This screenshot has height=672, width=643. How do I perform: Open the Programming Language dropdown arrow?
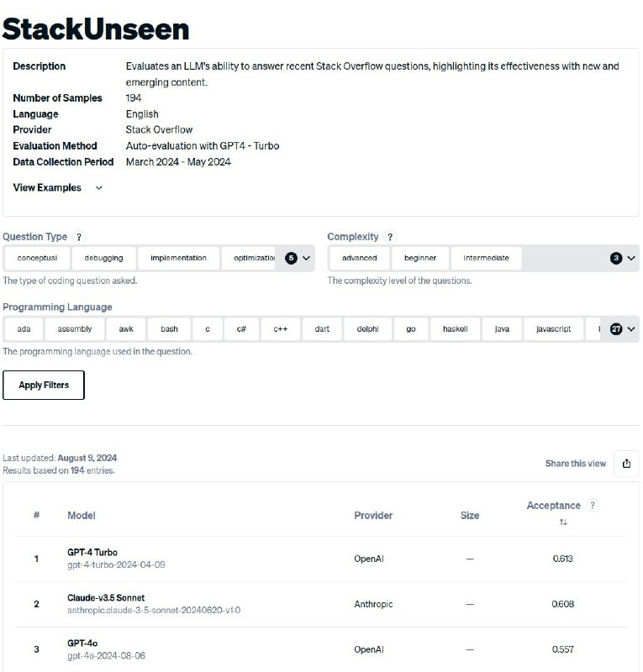631,329
